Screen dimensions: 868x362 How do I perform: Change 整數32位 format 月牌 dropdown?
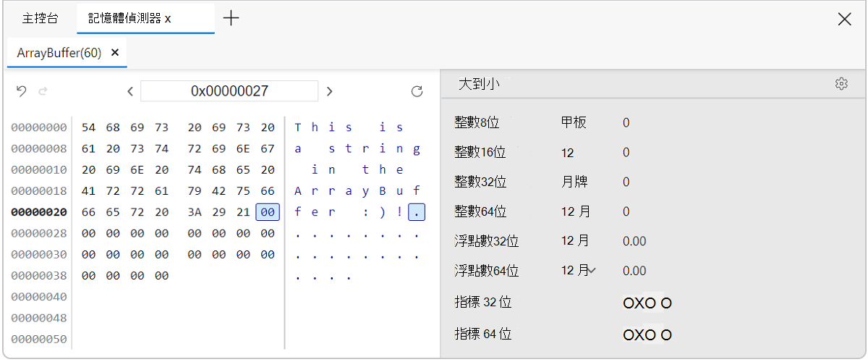pos(574,182)
